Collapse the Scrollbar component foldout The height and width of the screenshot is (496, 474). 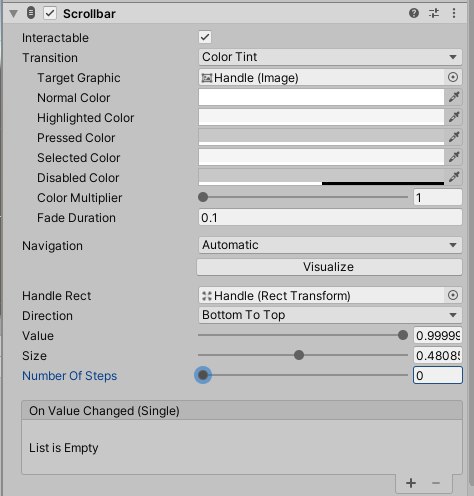13,14
